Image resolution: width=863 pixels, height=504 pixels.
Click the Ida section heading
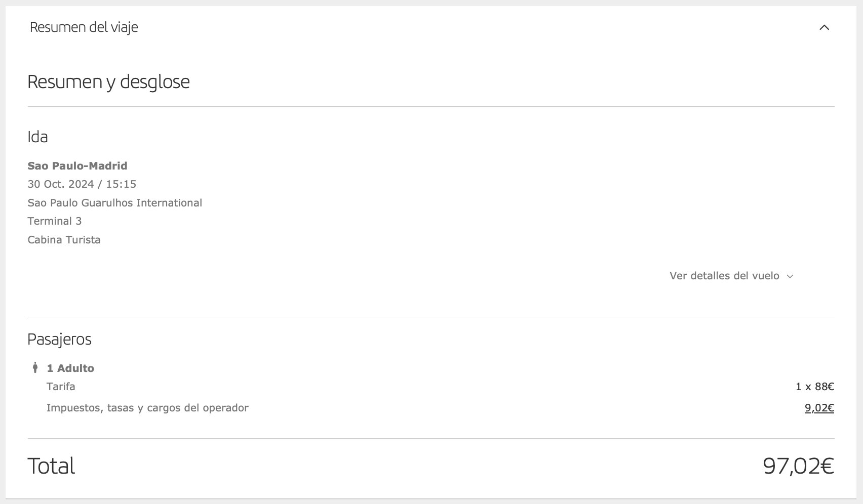coord(37,137)
